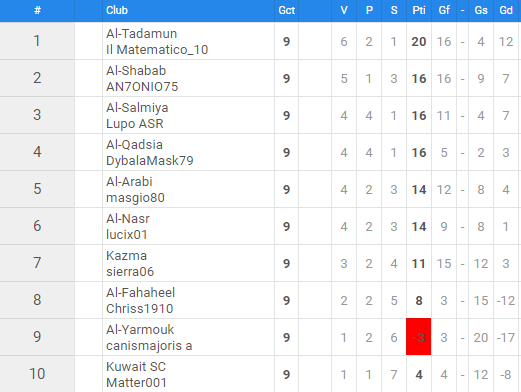The image size is (521, 392).
Task: Click the Gf column header
Action: pyautogui.click(x=444, y=10)
